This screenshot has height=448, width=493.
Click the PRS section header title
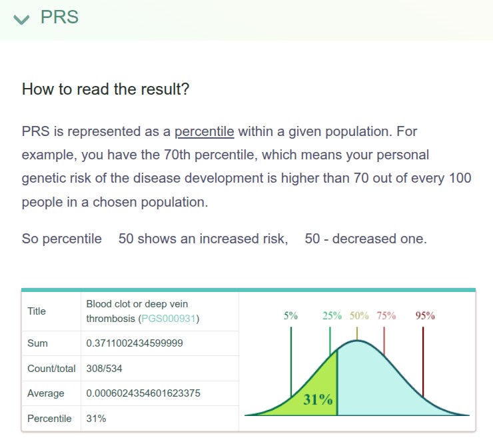point(59,17)
